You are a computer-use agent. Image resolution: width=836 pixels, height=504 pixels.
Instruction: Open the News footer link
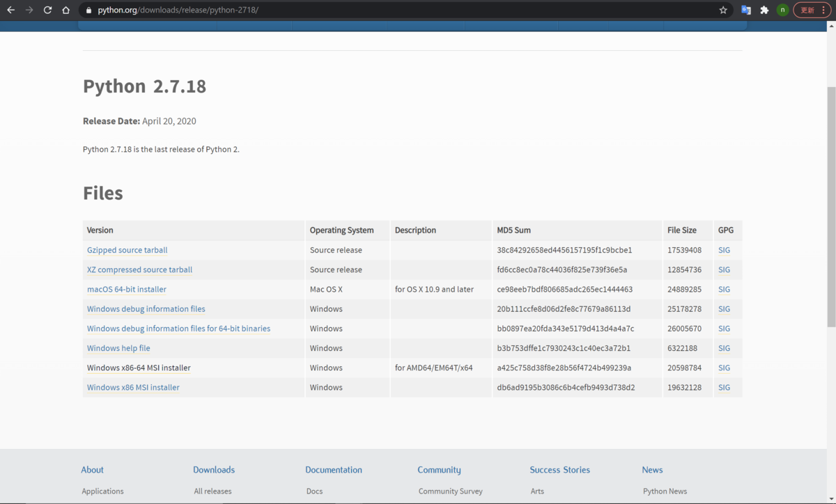[x=652, y=470]
